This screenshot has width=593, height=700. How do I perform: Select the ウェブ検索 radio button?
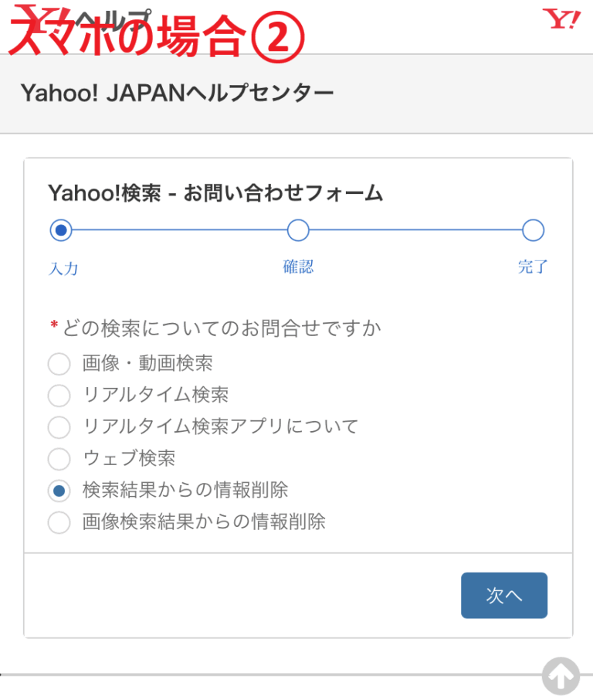point(59,459)
